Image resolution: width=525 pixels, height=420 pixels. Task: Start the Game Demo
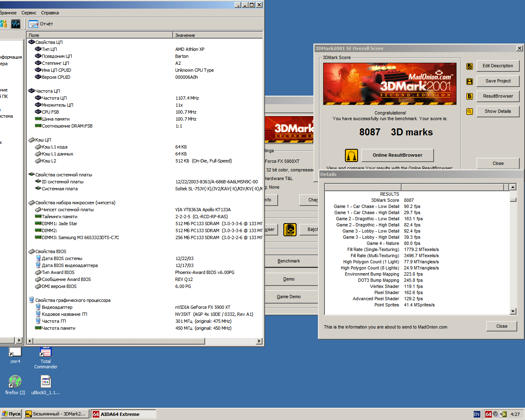tap(289, 296)
